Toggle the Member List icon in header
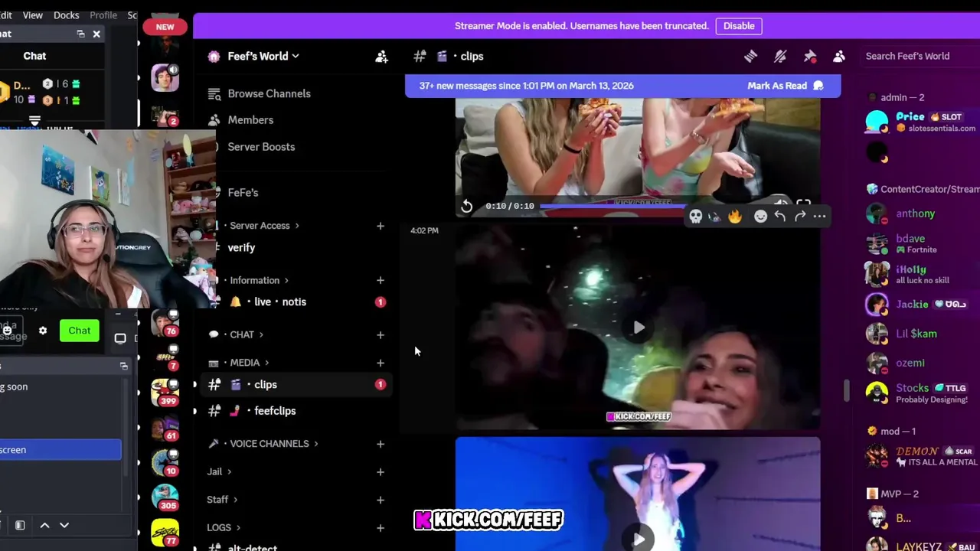This screenshot has width=980, height=551. coord(839,56)
